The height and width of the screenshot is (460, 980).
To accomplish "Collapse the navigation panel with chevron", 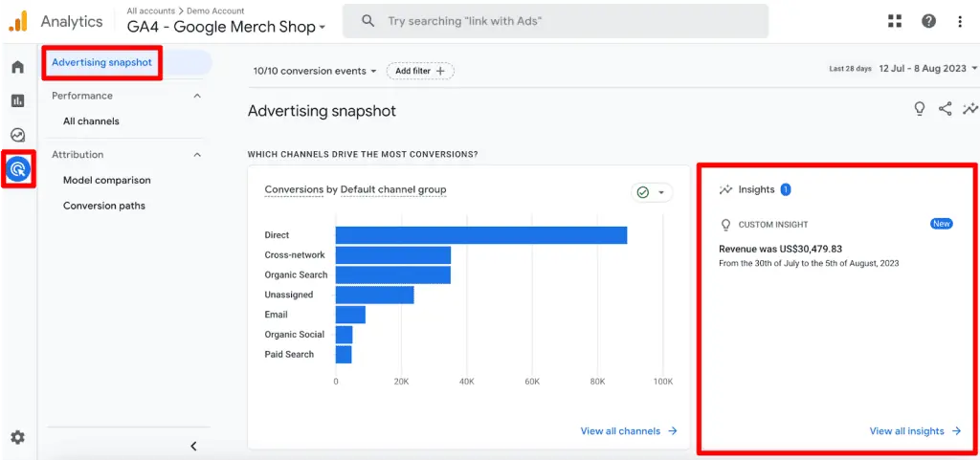I will [193, 446].
